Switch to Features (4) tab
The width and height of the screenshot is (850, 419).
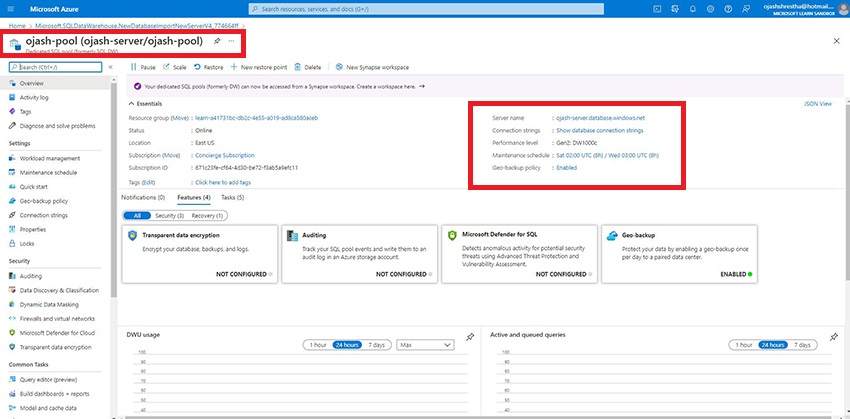[194, 197]
